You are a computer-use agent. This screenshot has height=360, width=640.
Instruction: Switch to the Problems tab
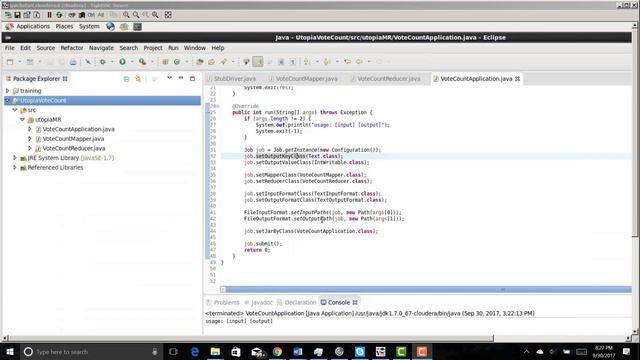coord(223,302)
